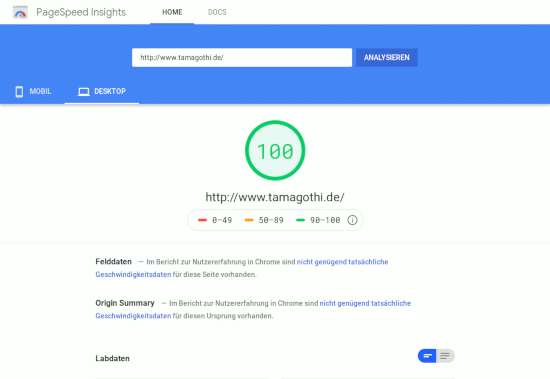550x379 pixels.
Task: Open the DOCS tab
Action: 217,12
